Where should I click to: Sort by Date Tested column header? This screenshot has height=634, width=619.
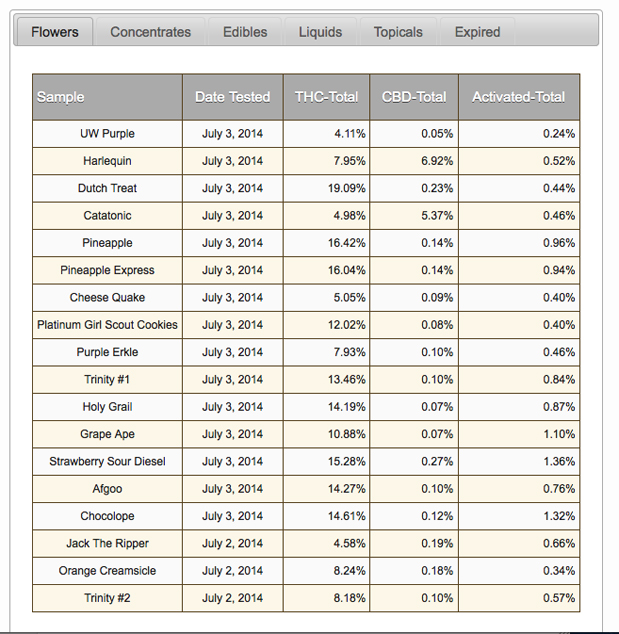[232, 97]
